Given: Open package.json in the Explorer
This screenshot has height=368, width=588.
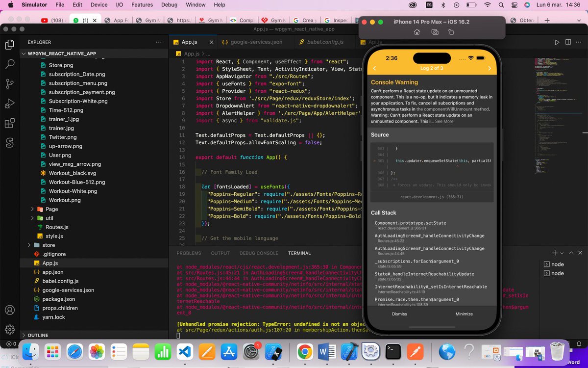Looking at the screenshot, I should (59, 299).
